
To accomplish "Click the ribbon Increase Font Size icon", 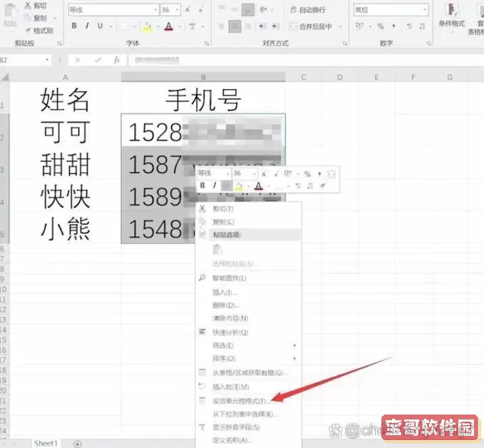I will tap(187, 10).
